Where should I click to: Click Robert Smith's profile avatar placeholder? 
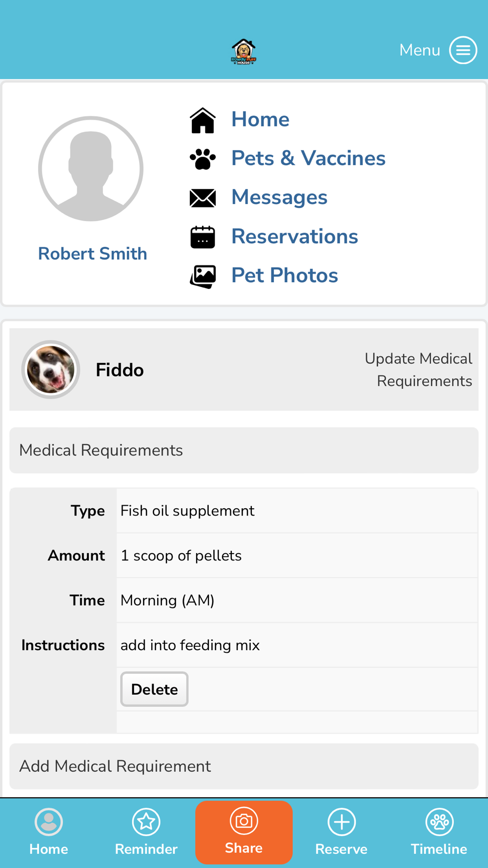[91, 168]
